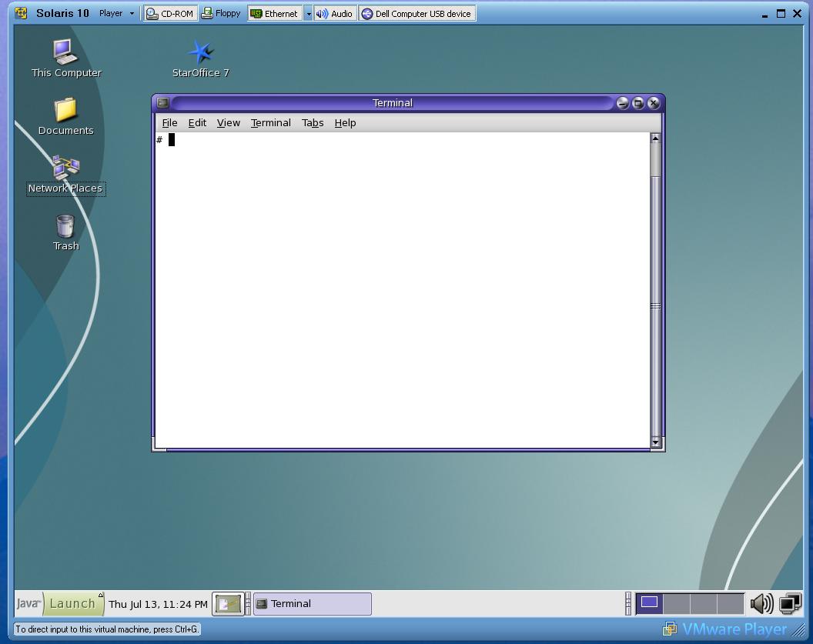Screen dimensions: 813x644
Task: Expand the Ethernet device dropdown arrow
Action: (308, 14)
